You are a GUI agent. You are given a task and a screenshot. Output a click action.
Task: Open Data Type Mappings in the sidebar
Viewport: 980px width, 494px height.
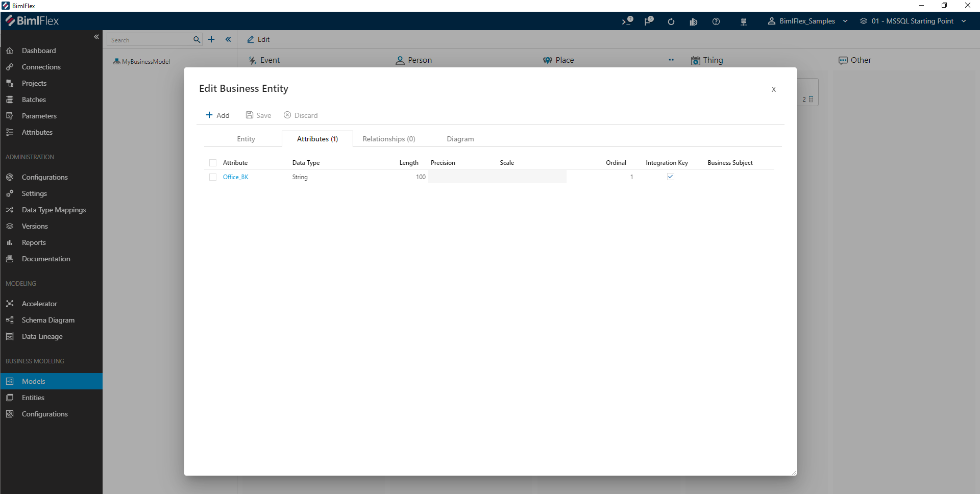point(53,210)
